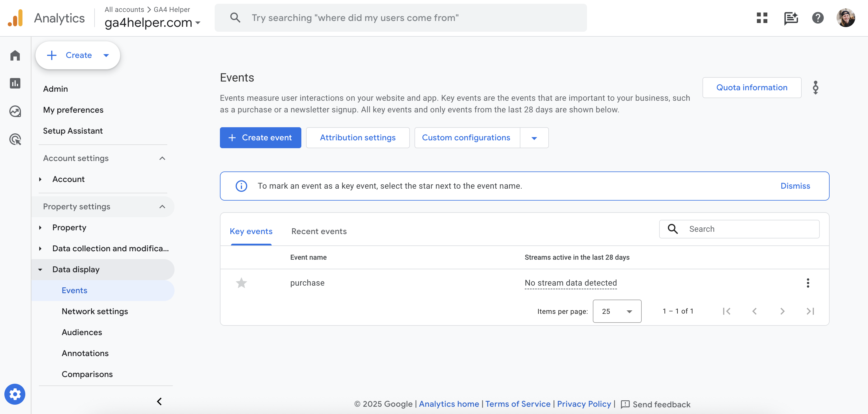The width and height of the screenshot is (868, 414).
Task: Open Explore section icon in sidebar
Action: tap(15, 111)
